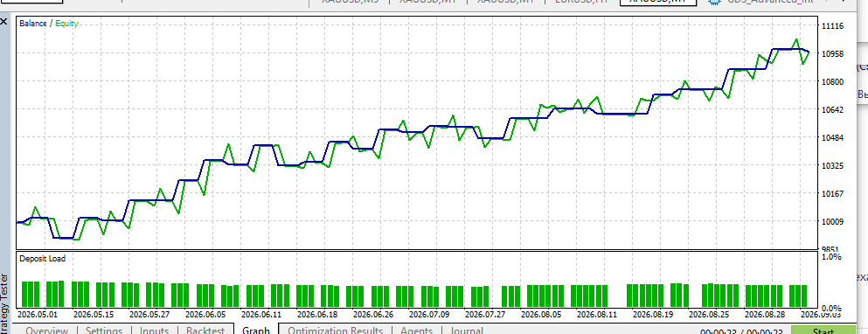
Task: Switch to the Settings tab
Action: pyautogui.click(x=103, y=331)
